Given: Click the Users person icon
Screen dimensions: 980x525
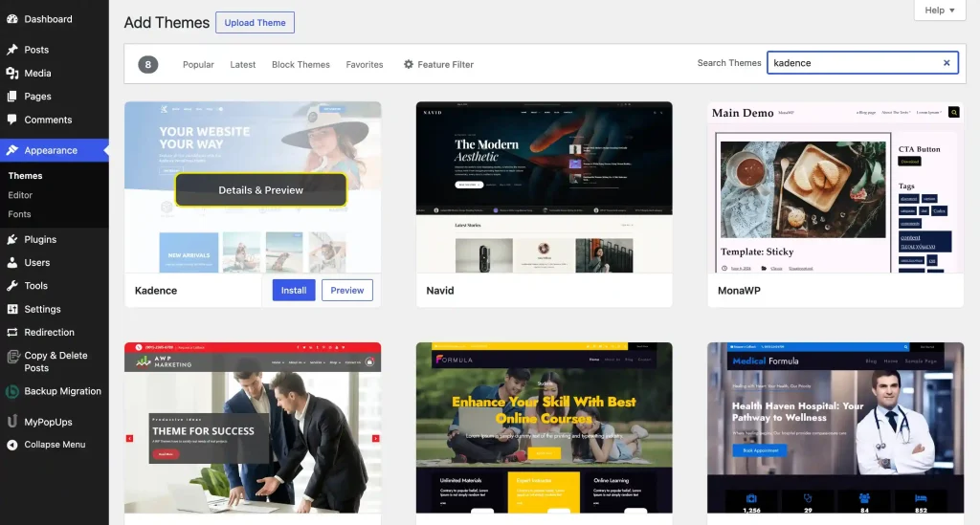Looking at the screenshot, I should pos(11,262).
